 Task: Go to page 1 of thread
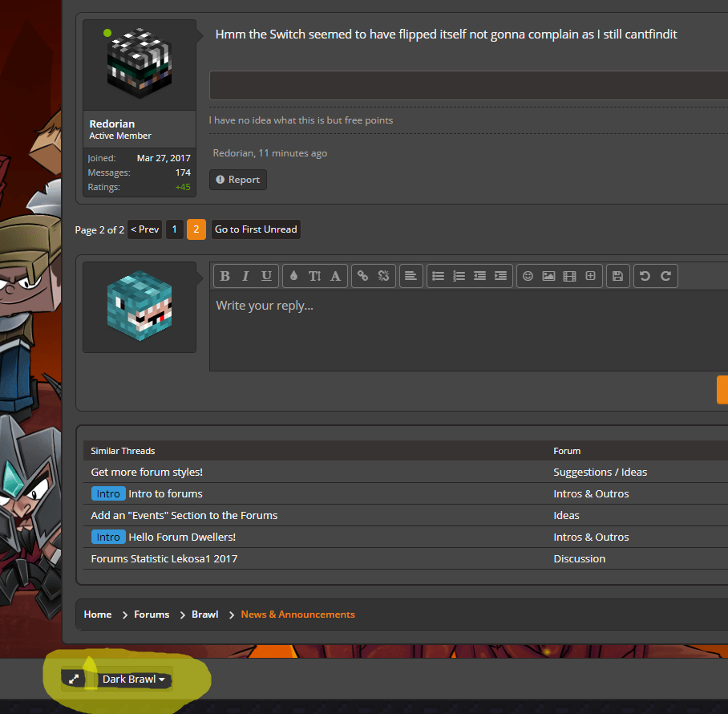tap(174, 229)
